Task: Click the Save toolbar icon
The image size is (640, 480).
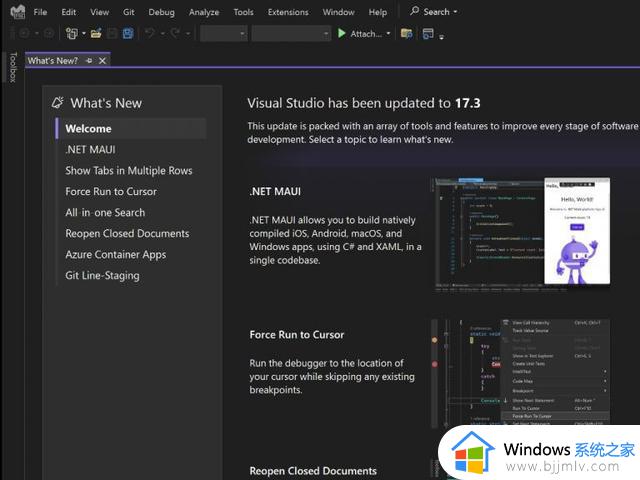Action: pyautogui.click(x=112, y=33)
